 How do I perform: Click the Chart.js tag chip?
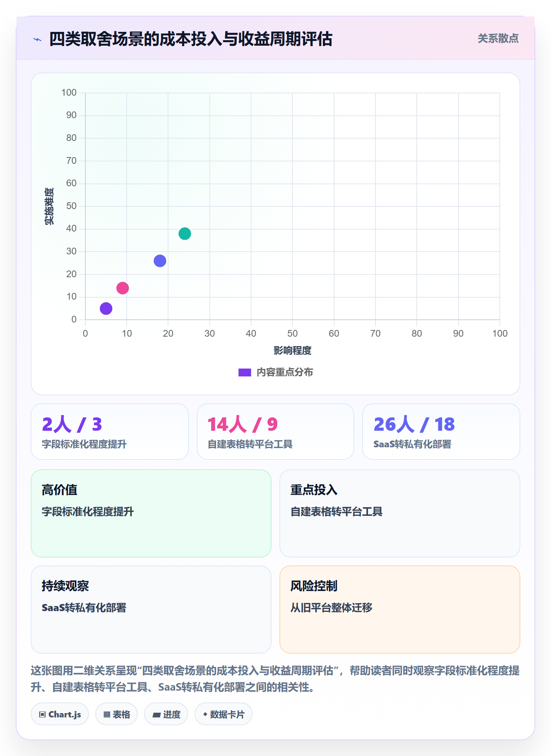point(60,714)
